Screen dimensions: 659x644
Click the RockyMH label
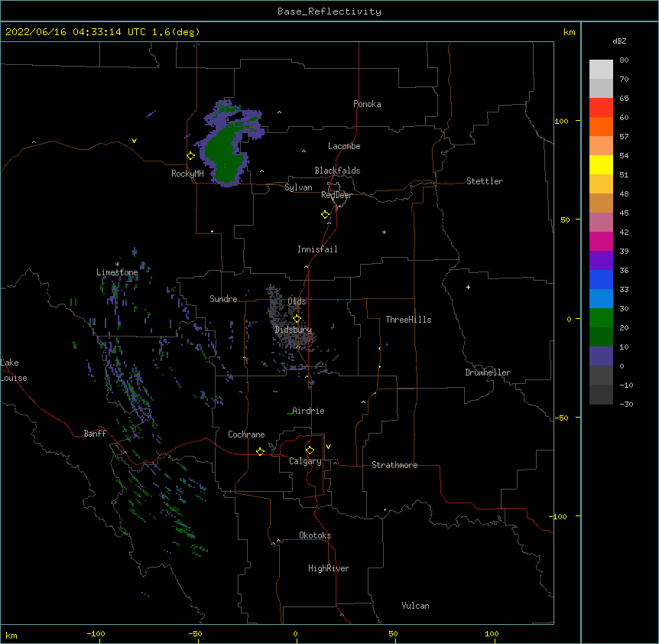click(x=187, y=174)
